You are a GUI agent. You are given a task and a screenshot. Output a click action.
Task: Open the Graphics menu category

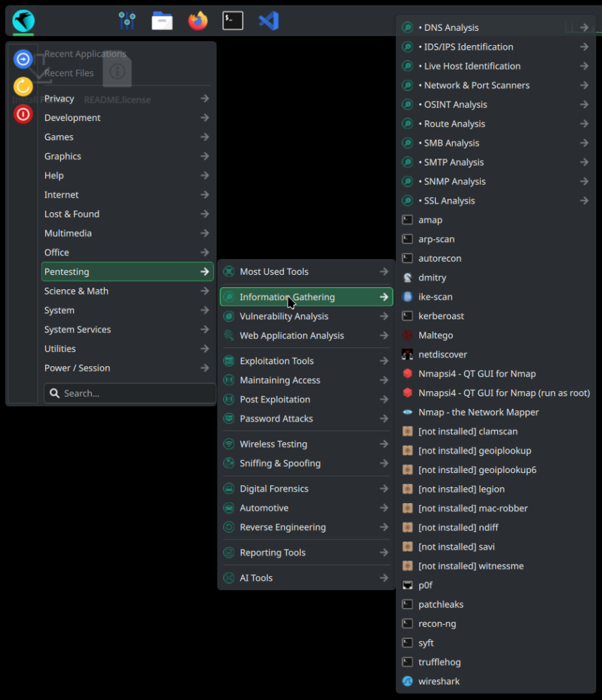click(127, 157)
